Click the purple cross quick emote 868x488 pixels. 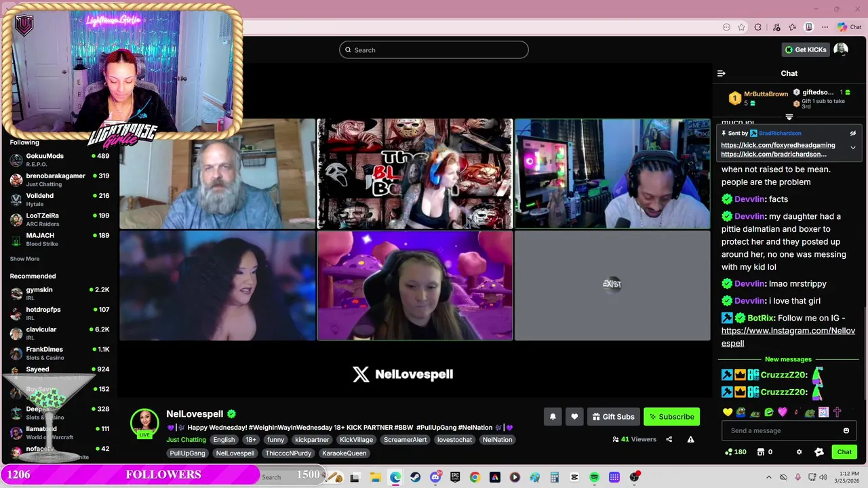click(837, 412)
